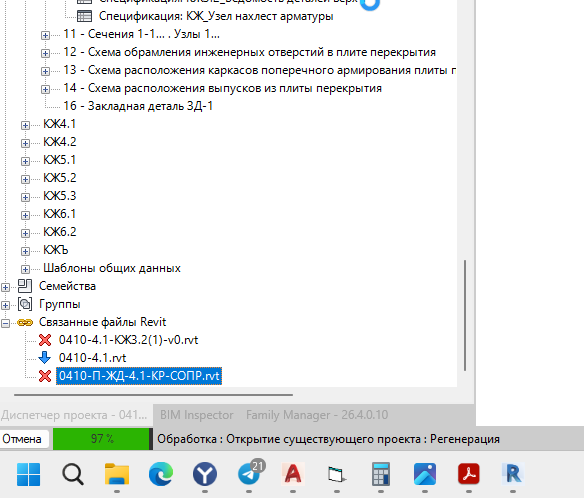Open the Windows Start menu

coord(28,474)
